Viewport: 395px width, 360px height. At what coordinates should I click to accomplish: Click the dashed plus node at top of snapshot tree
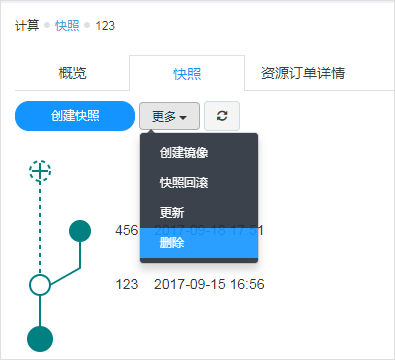click(x=40, y=171)
